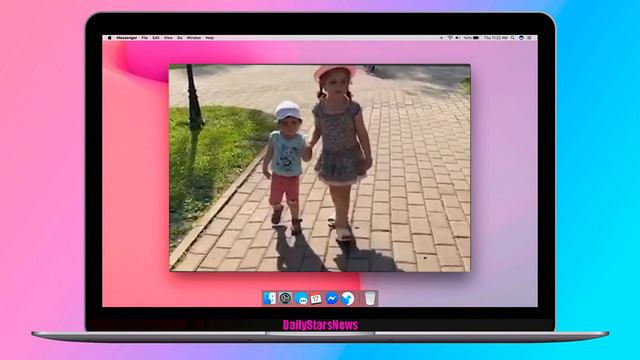Open the Apple menu
The width and height of the screenshot is (640, 360).
(109, 38)
